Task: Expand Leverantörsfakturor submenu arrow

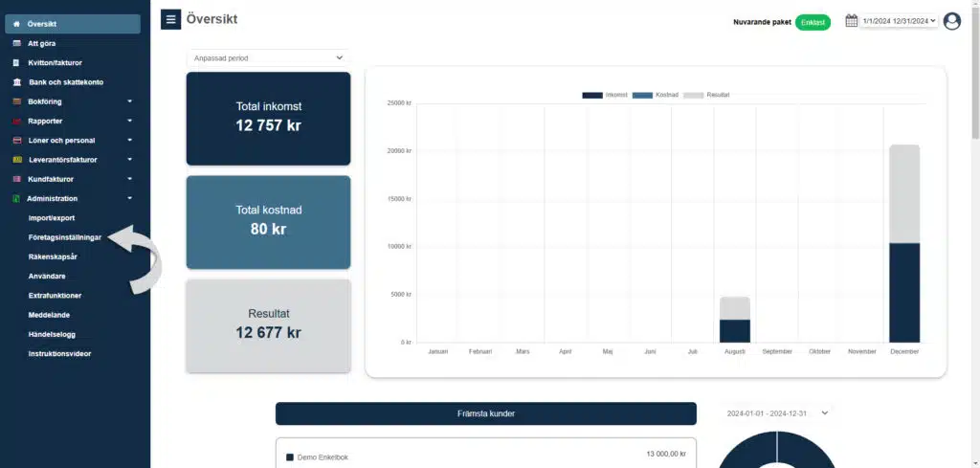Action: 129,159
